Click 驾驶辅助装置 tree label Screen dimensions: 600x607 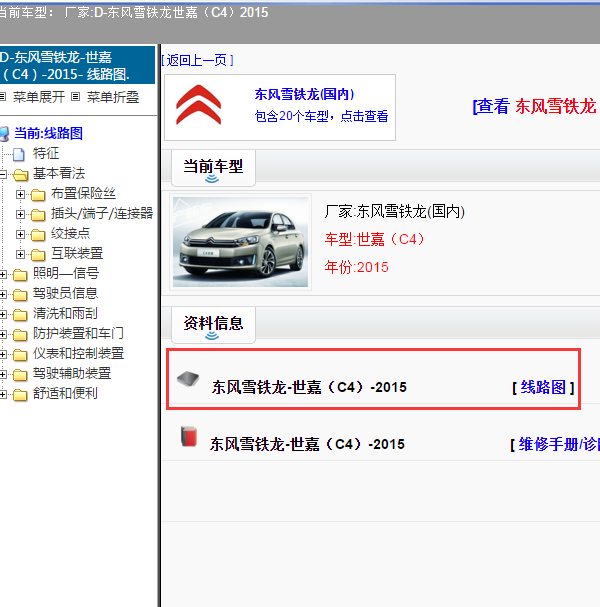click(72, 373)
